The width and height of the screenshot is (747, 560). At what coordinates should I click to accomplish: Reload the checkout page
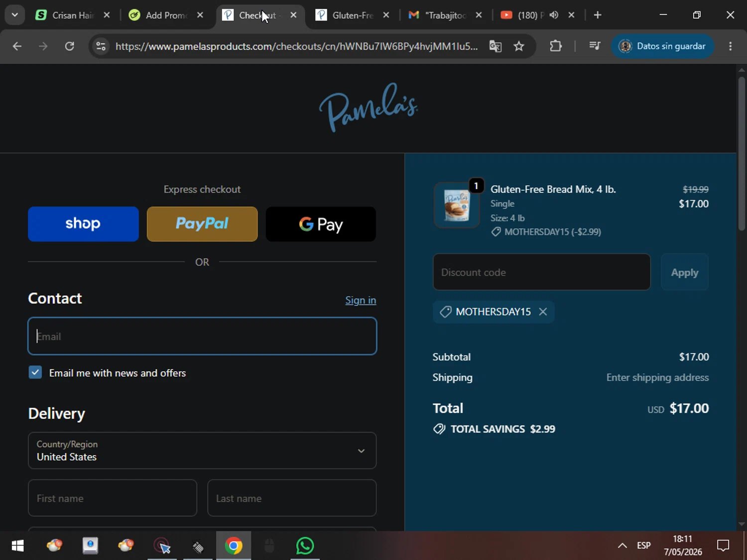[x=70, y=46]
